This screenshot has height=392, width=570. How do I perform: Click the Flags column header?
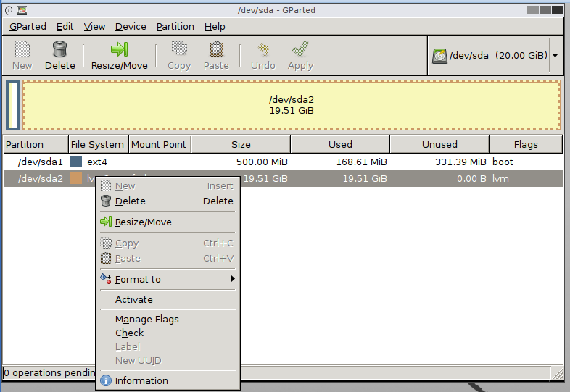(526, 145)
